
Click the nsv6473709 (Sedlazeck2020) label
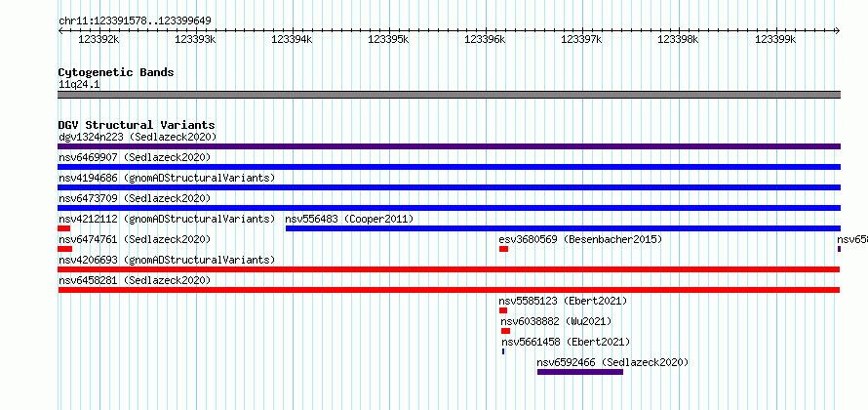point(135,198)
